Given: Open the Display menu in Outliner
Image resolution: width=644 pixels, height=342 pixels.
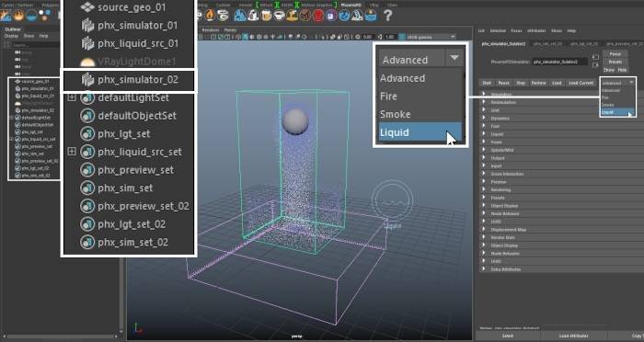Looking at the screenshot, I should 11,36.
